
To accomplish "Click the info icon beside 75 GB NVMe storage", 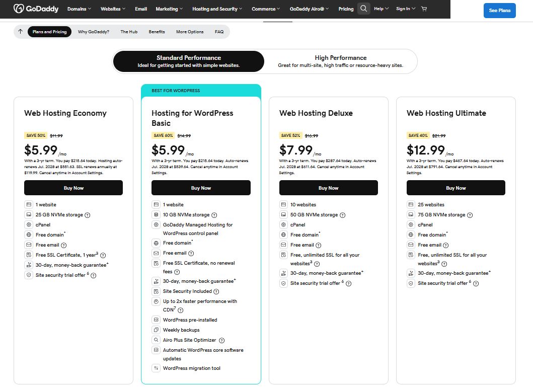I will point(470,215).
